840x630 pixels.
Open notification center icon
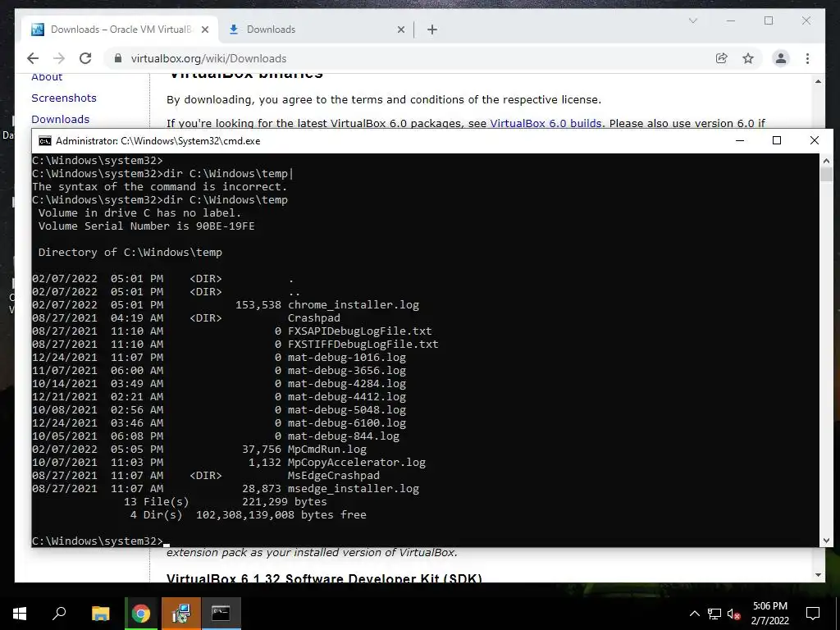813,614
